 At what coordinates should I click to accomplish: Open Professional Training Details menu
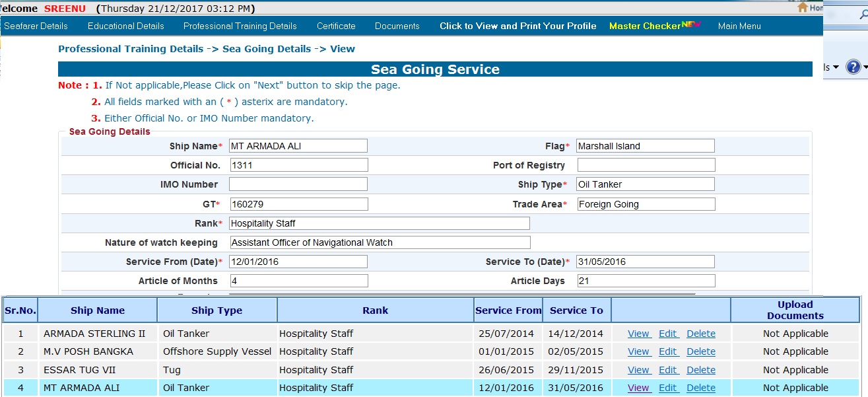click(x=240, y=26)
